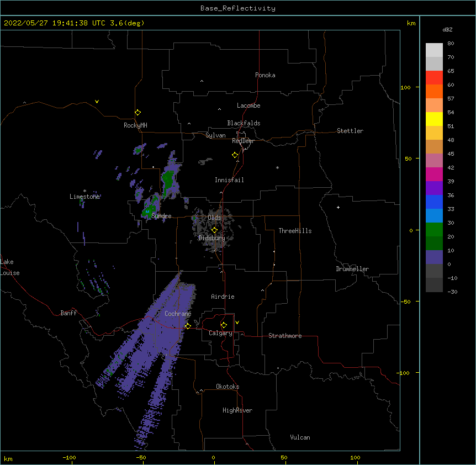Click the Lacombe city label
This screenshot has width=476, height=465.
[248, 105]
